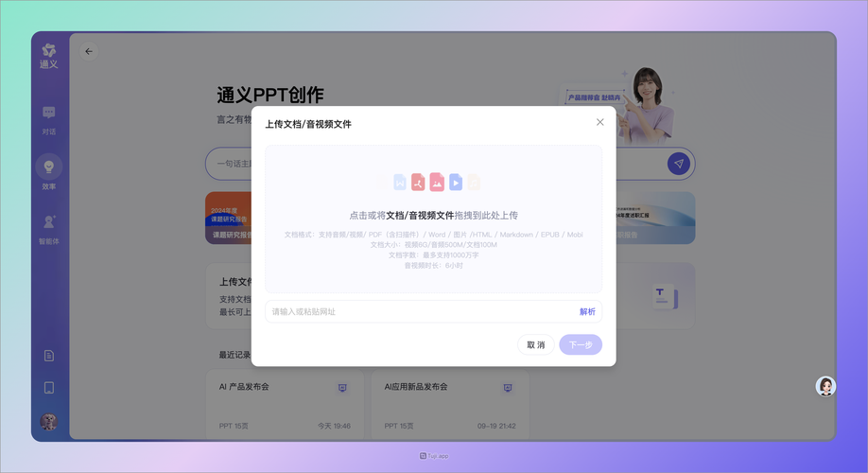Select the 年度述职汇报 template thumbnail

pyautogui.click(x=655, y=219)
